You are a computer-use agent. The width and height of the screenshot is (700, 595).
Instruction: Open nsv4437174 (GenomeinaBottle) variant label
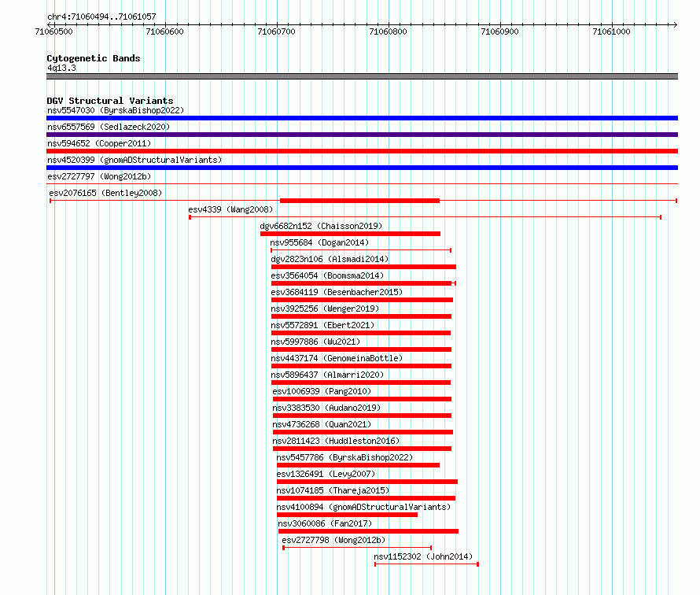click(x=337, y=358)
